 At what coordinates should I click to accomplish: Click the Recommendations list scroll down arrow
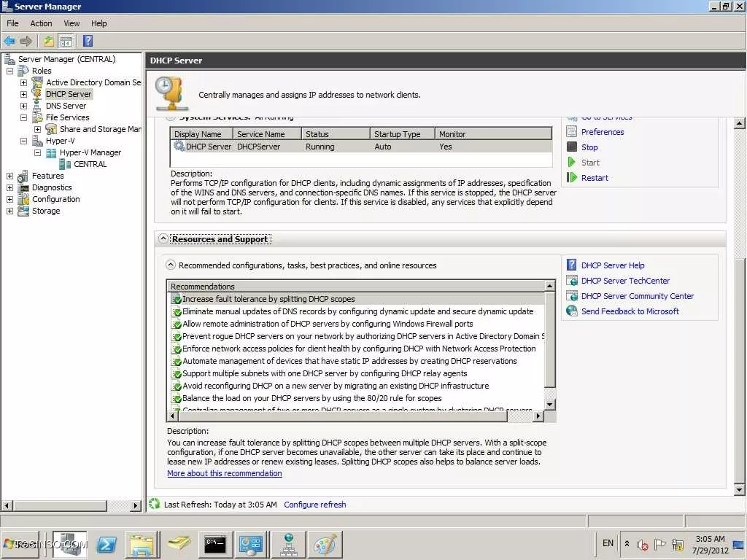click(x=550, y=404)
